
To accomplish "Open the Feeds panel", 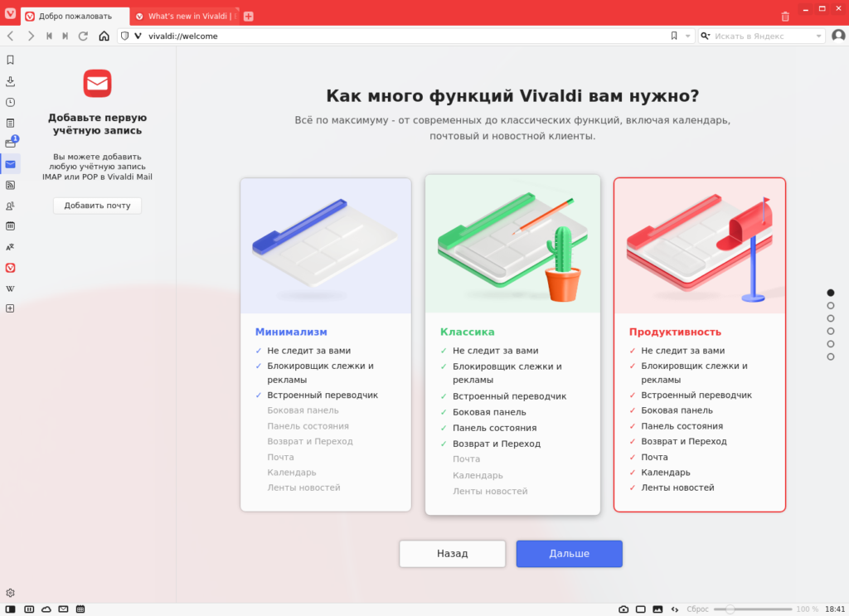I will [10, 185].
